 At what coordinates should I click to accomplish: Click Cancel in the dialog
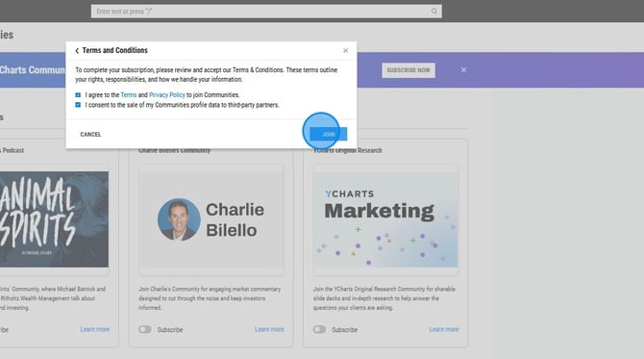pyautogui.click(x=90, y=135)
